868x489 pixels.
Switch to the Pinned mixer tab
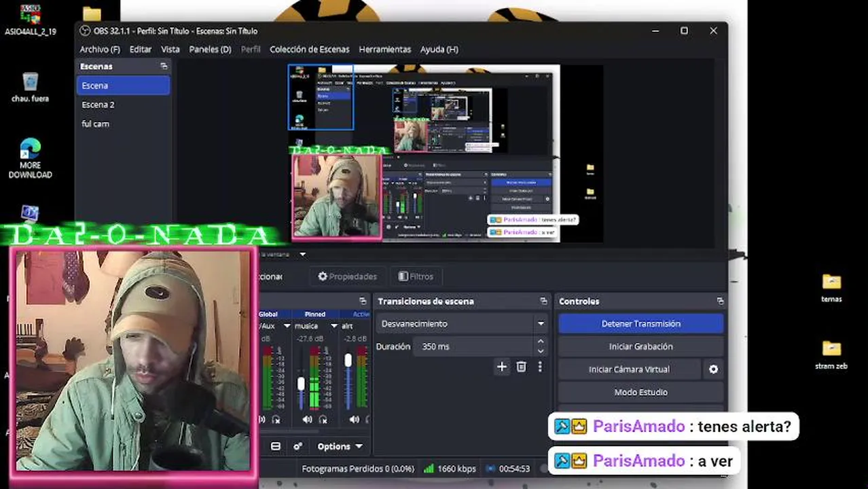pos(315,314)
